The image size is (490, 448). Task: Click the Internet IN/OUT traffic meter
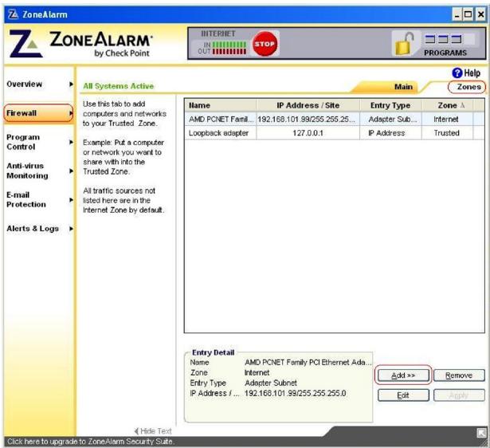coord(222,48)
